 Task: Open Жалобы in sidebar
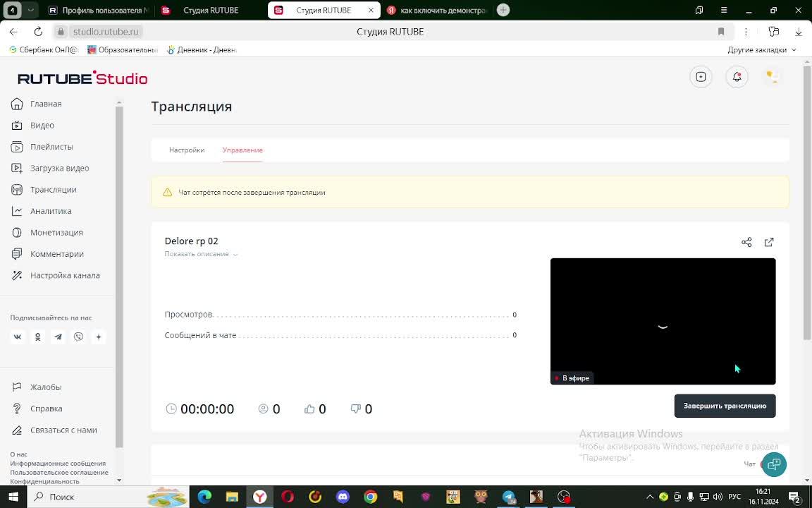(x=36, y=387)
